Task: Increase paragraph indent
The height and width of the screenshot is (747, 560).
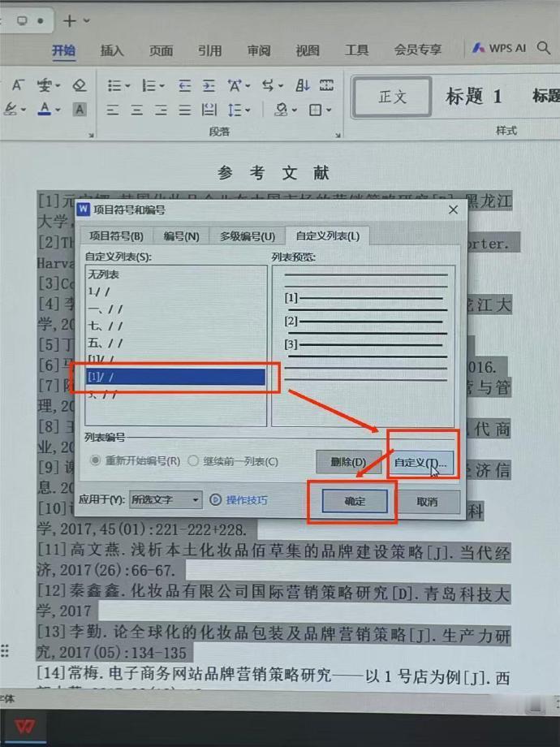Action: (x=209, y=86)
